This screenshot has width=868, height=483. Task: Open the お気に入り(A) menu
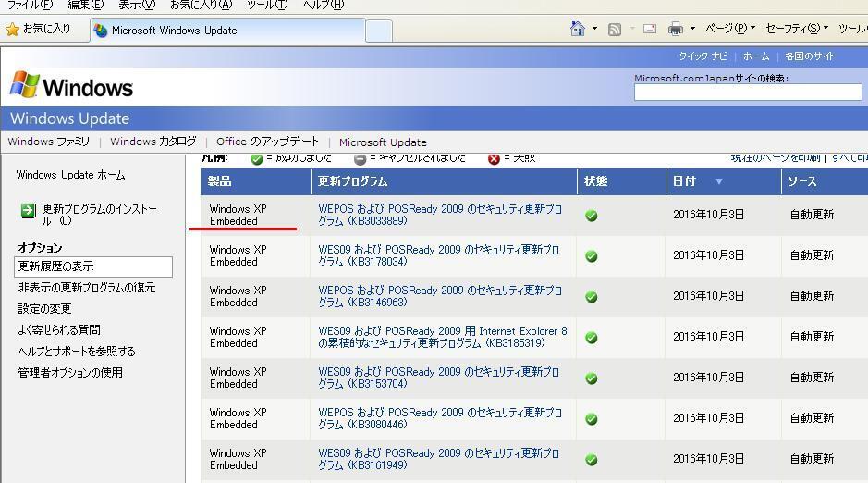tap(201, 5)
